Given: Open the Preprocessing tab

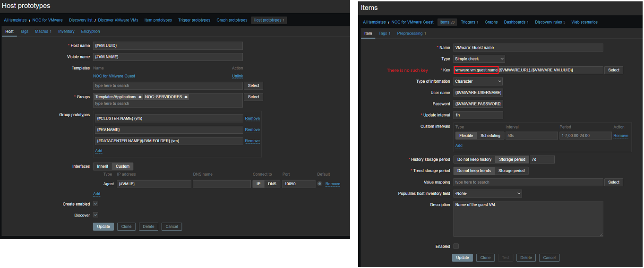Looking at the screenshot, I should [x=411, y=34].
